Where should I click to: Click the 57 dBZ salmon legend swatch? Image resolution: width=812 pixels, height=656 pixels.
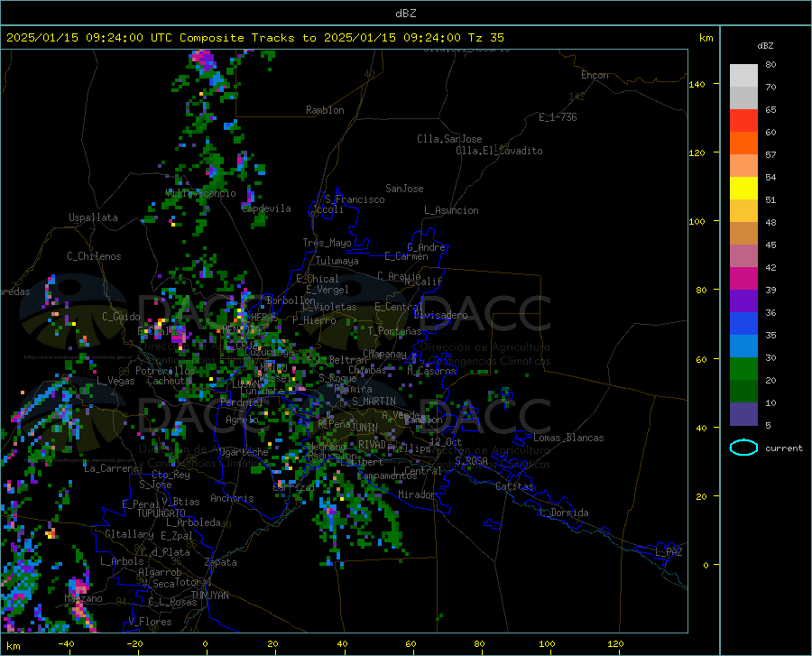(x=743, y=165)
